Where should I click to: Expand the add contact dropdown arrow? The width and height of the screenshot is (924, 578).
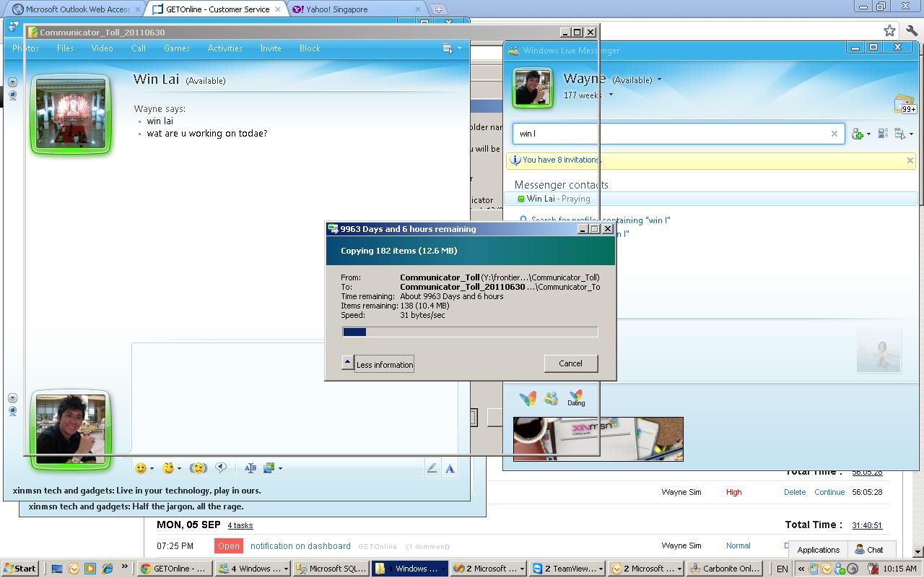coord(868,134)
